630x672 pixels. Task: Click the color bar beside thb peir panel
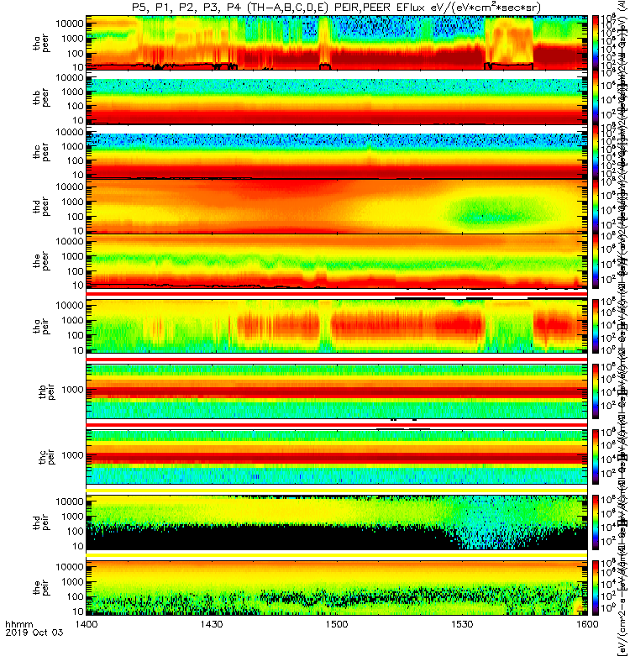pyautogui.click(x=596, y=391)
